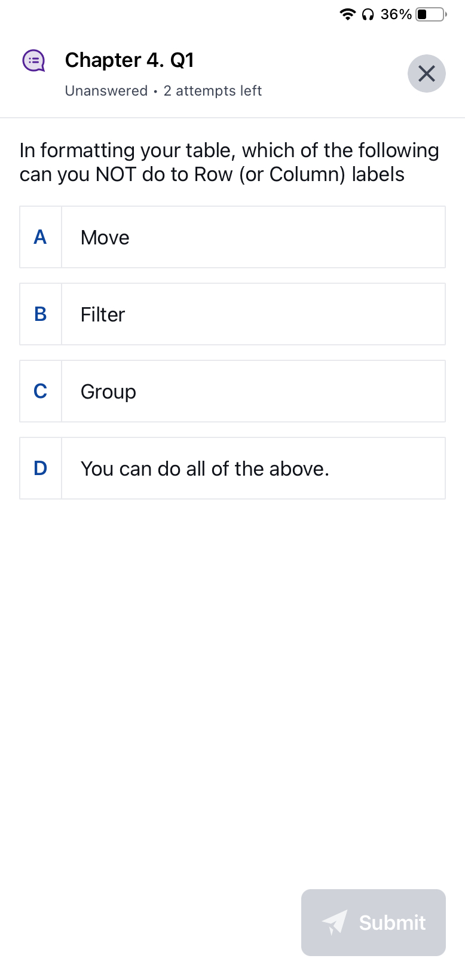Screen dimensions: 465x980
Task: Select answer option A, Move
Action: (x=232, y=237)
